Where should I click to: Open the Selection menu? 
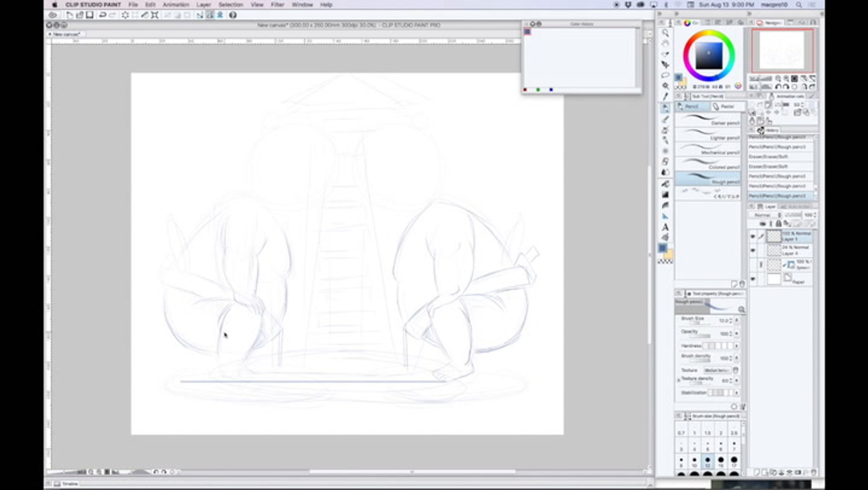click(231, 5)
